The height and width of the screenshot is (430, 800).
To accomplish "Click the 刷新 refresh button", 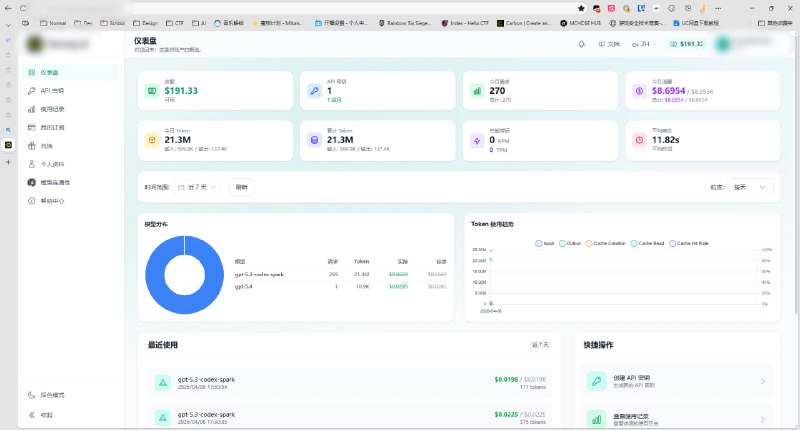I will (241, 187).
